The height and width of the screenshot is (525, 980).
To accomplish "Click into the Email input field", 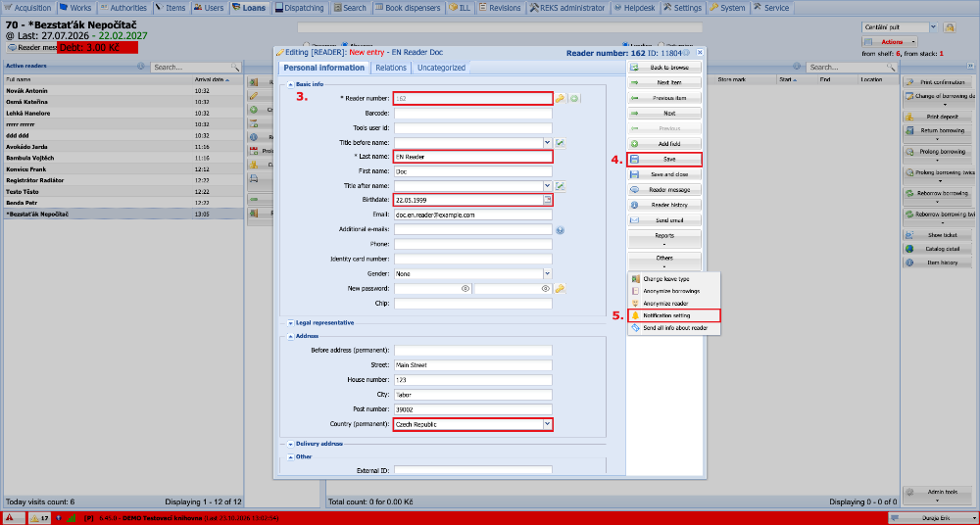I will [473, 215].
